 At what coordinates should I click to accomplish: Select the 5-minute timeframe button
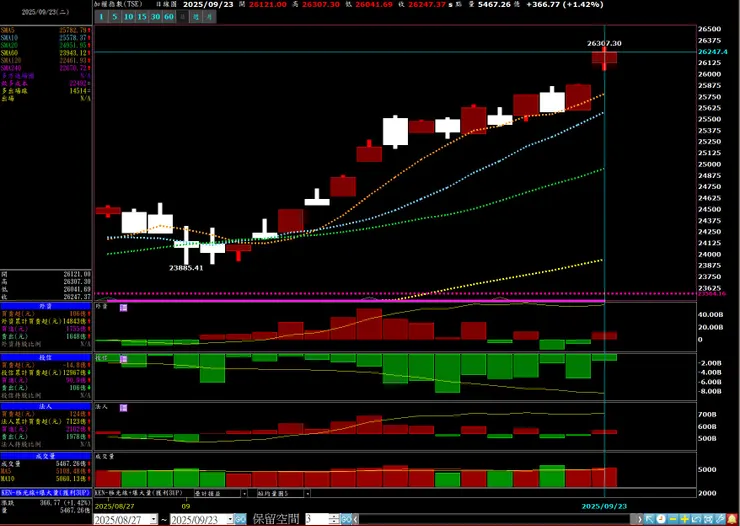click(x=115, y=17)
